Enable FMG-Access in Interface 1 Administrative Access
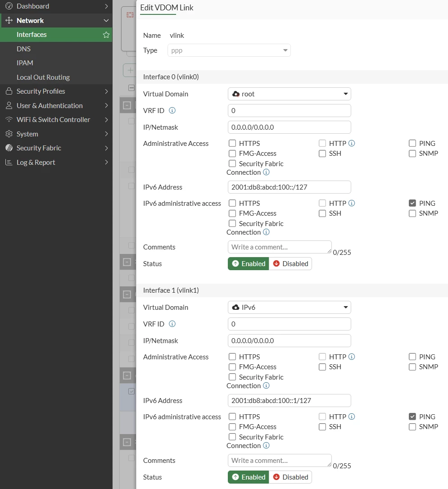 (232, 367)
